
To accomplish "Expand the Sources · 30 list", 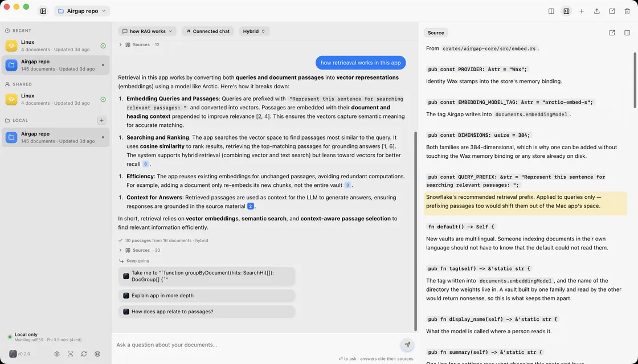I will [x=140, y=251].
